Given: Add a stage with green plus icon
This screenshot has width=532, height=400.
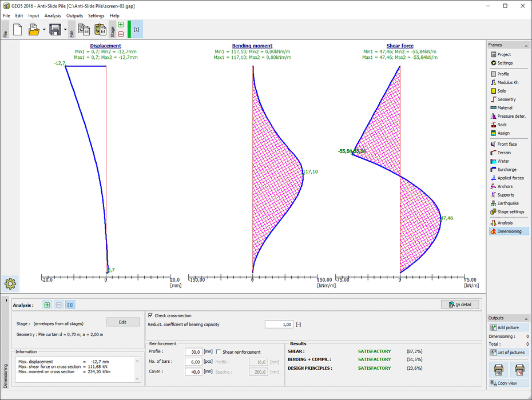Looking at the screenshot, I should [x=121, y=25].
